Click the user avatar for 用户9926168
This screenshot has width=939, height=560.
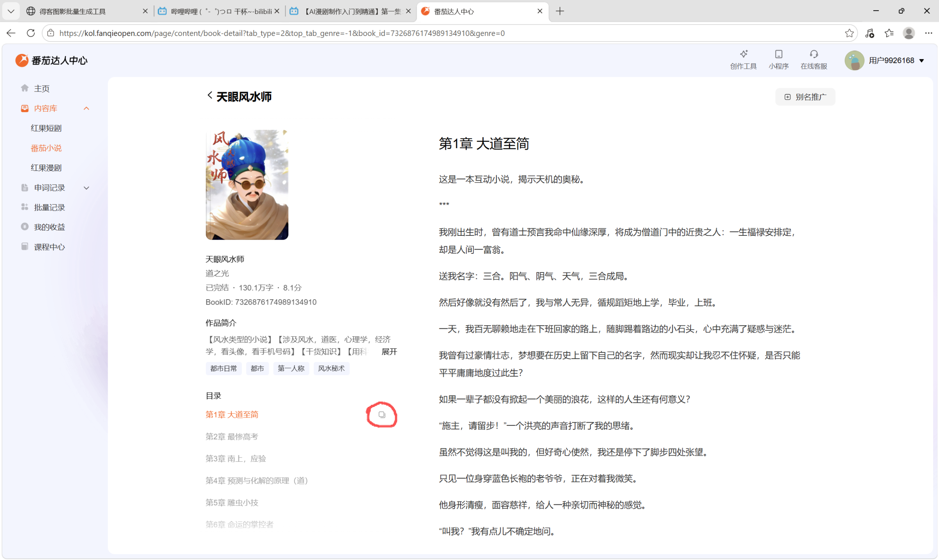pyautogui.click(x=854, y=61)
